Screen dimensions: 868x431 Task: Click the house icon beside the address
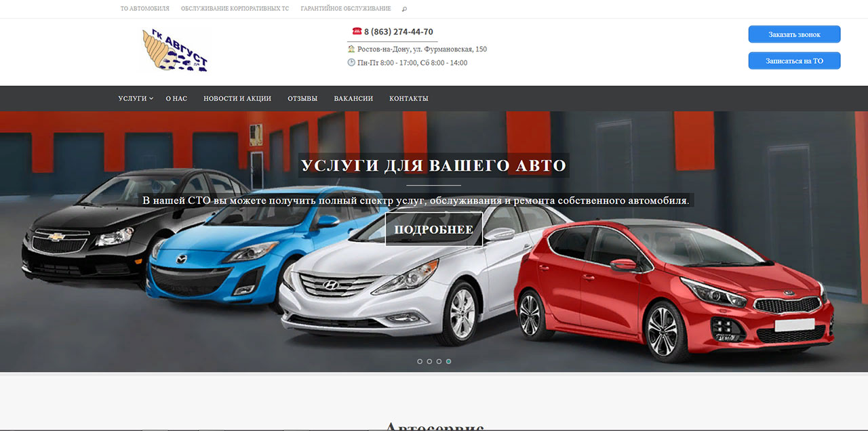351,49
